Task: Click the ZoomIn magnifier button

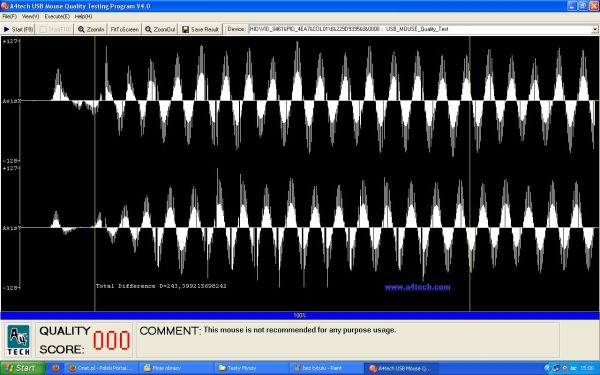Action: pos(91,29)
